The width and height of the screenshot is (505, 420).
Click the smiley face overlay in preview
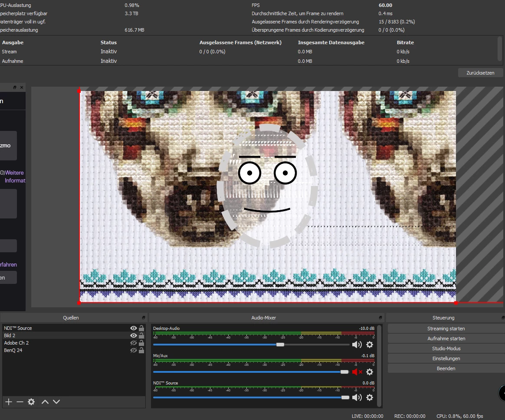267,187
